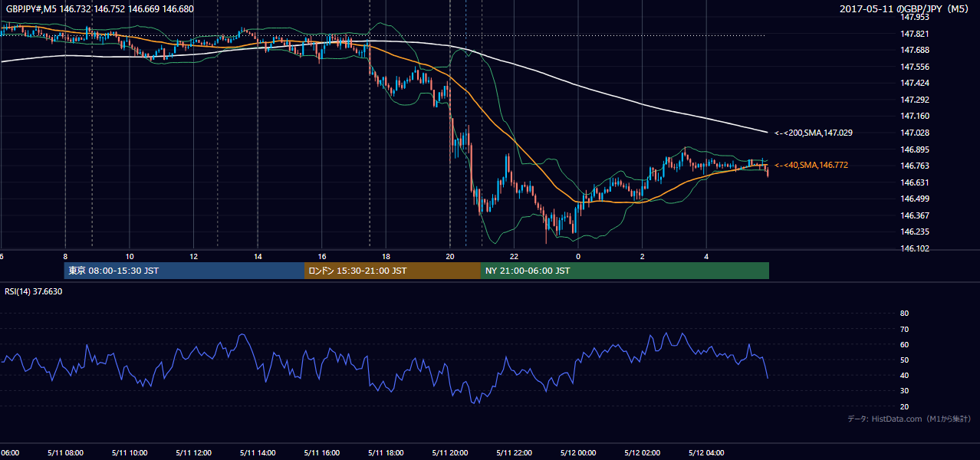Viewport: 980px width, 460px height.
Task: Click price axis label 146.631
Action: 915,182
